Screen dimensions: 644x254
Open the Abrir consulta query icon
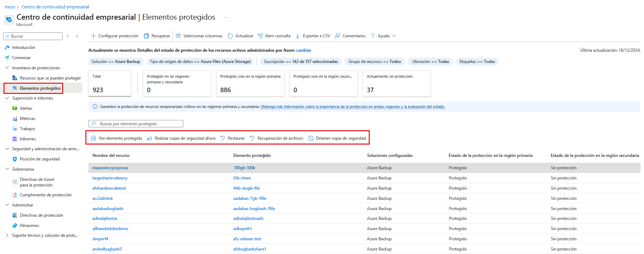coord(260,36)
